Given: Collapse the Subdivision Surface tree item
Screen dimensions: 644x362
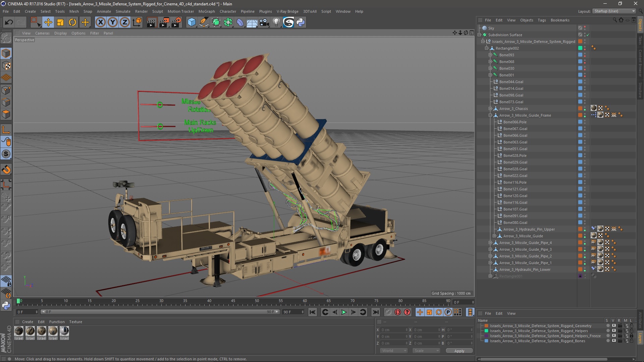Looking at the screenshot, I should (x=480, y=35).
